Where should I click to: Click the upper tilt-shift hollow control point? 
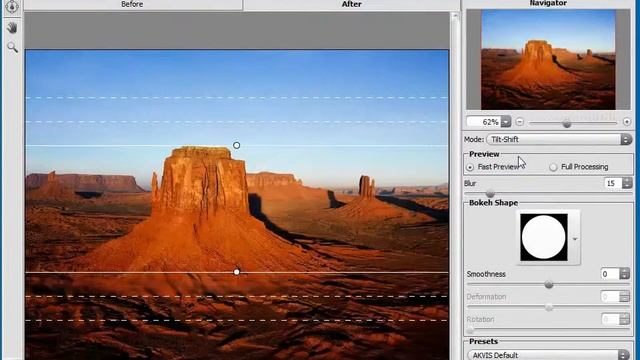coord(236,145)
